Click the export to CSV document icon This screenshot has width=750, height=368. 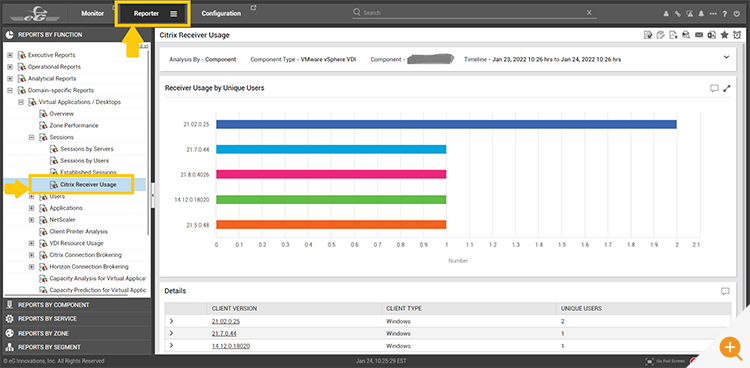pyautogui.click(x=712, y=34)
